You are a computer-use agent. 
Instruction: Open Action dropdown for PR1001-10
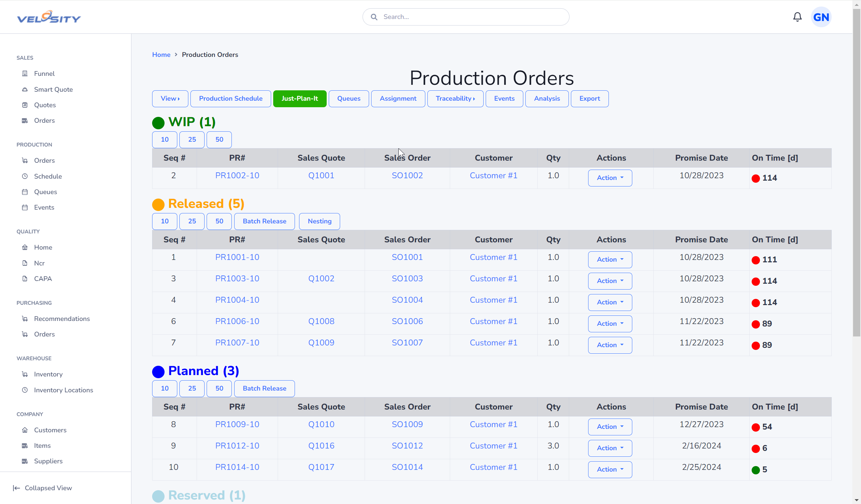point(610,260)
